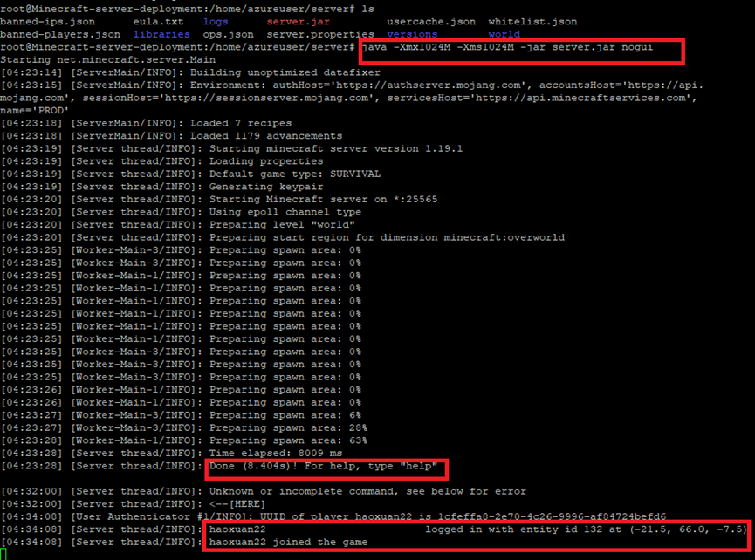This screenshot has width=755, height=560.
Task: Click the 'Preparing spawn area: 6%' line
Action: (x=285, y=415)
